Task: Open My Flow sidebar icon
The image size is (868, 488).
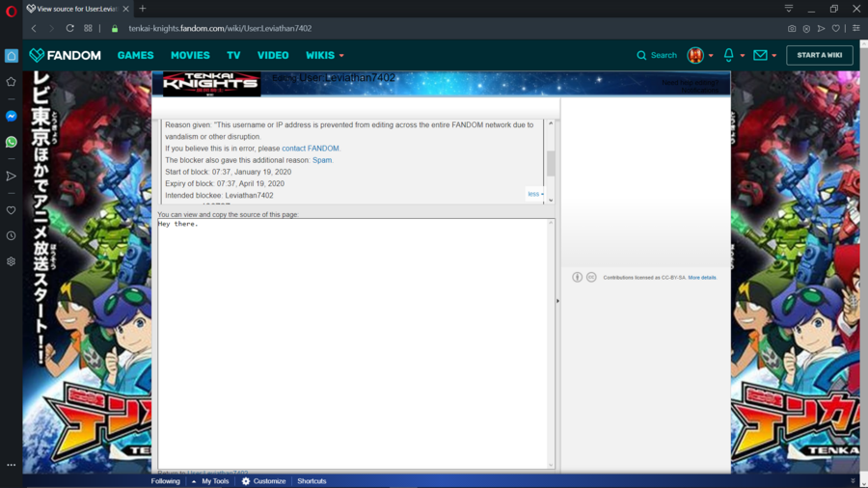Action: click(x=11, y=176)
